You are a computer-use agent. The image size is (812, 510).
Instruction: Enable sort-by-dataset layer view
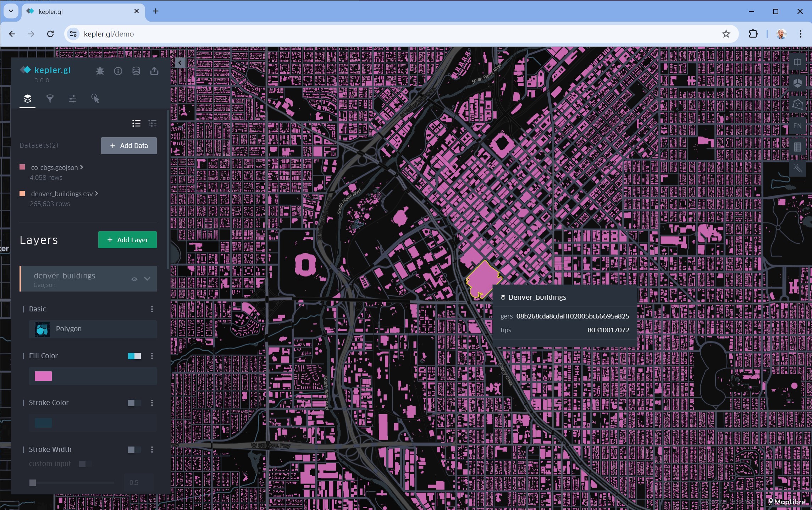153,123
